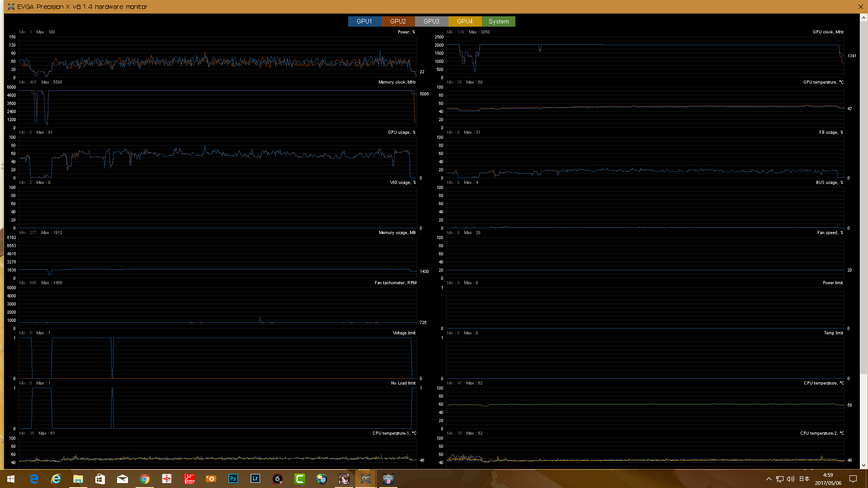Screen dimensions: 868x488
Task: Open the globe network app in the taskbar
Action: (x=321, y=479)
